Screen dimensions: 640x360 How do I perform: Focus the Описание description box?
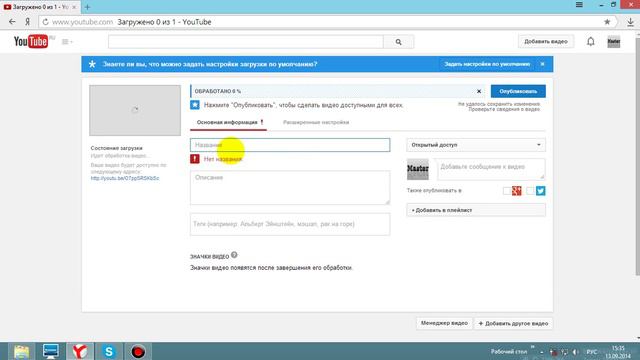point(290,188)
